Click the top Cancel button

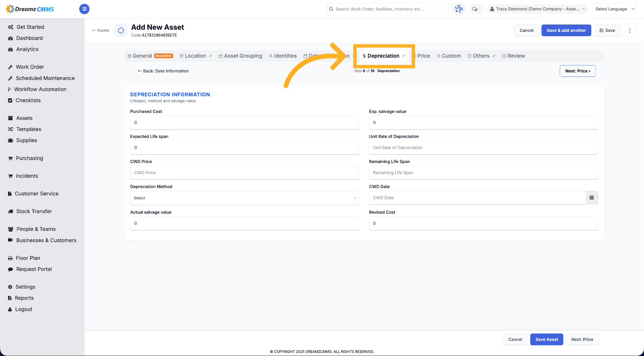point(526,31)
